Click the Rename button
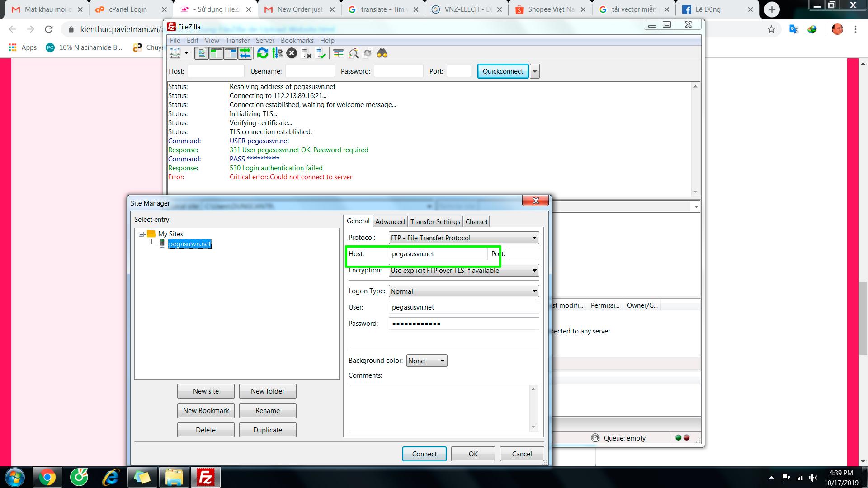Viewport: 868px width, 488px height. 268,411
